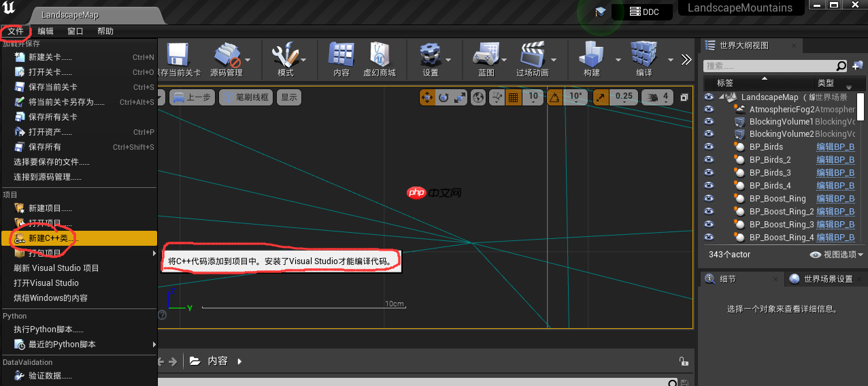Click the Build (构建) toolbar icon
The image size is (868, 386).
592,54
